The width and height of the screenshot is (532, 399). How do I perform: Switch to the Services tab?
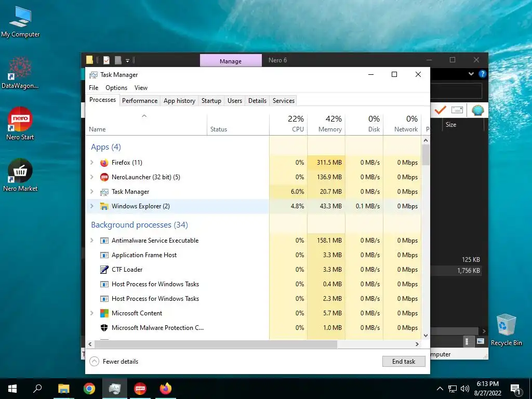click(284, 101)
